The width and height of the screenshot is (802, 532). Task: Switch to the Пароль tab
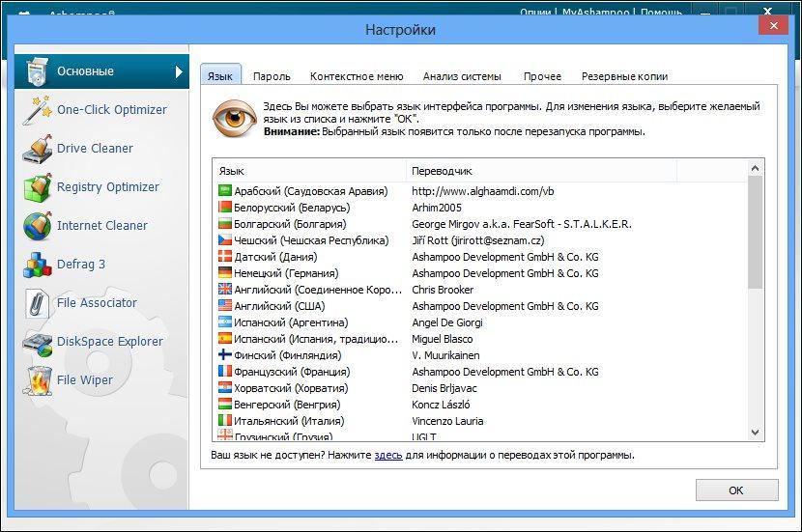tap(272, 76)
